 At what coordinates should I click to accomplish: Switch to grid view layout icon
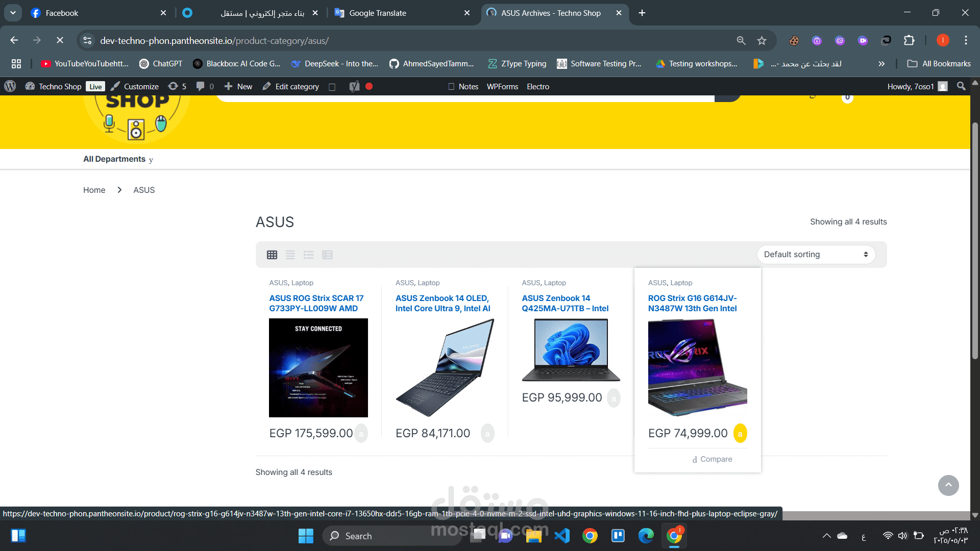[272, 255]
